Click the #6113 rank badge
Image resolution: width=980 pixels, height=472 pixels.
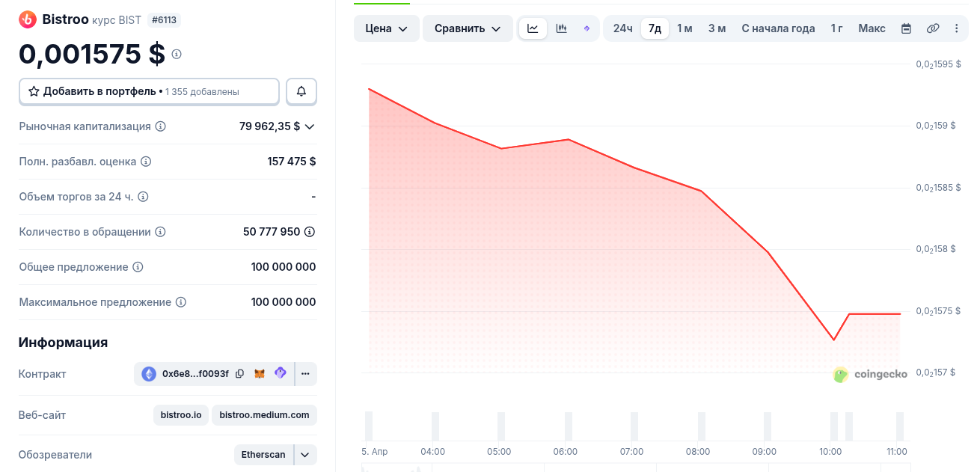click(x=165, y=20)
